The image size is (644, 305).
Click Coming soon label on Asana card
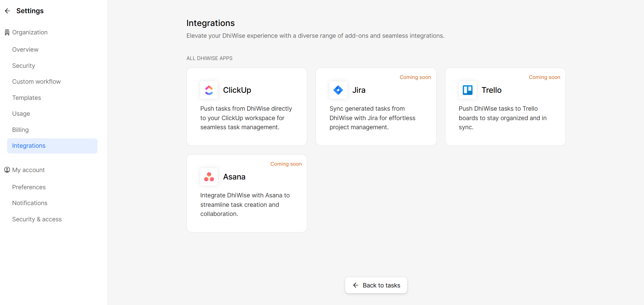[286, 164]
